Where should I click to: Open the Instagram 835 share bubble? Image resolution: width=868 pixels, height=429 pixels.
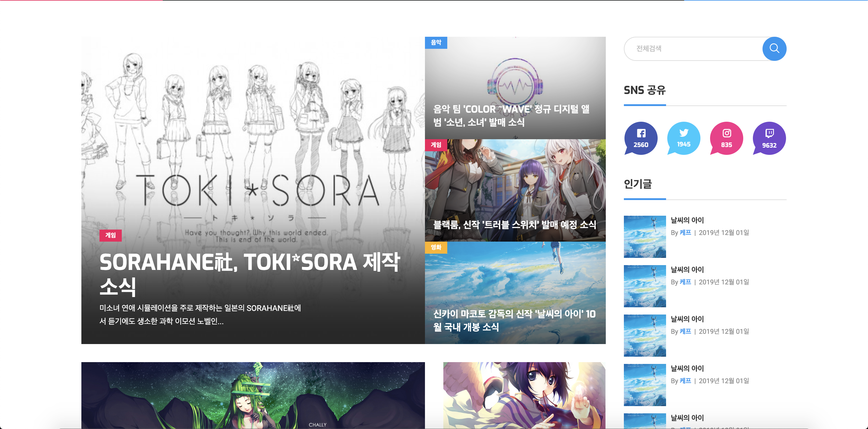coord(726,138)
